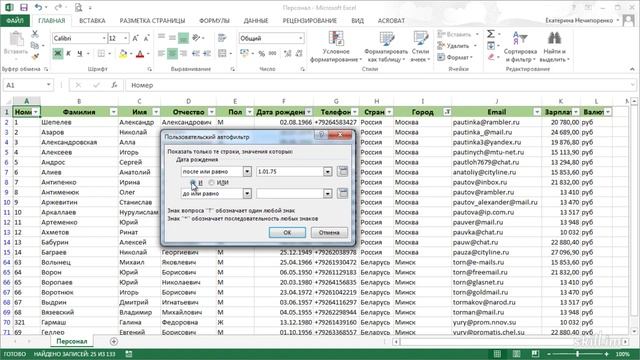Switch to the ДАННЫЕ tab
640x360 pixels.
256,20
